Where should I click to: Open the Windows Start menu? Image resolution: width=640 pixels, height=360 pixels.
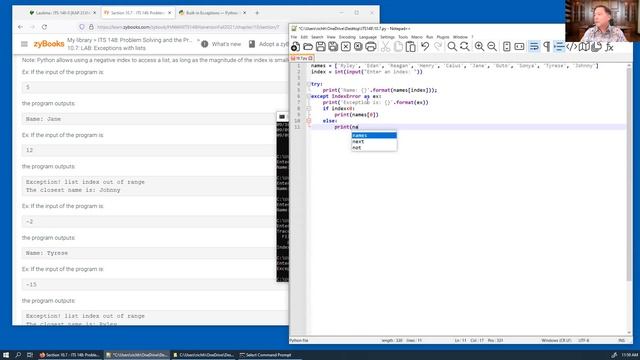[6, 355]
